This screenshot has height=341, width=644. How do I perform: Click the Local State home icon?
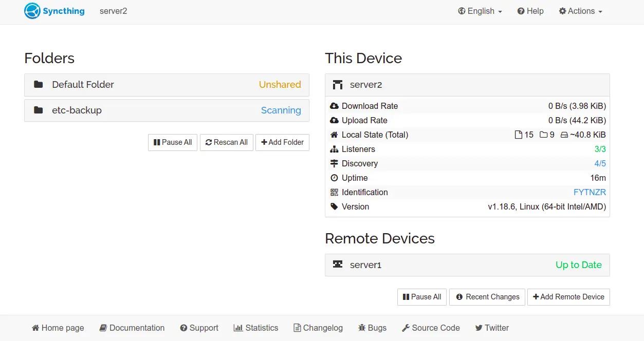tap(334, 135)
